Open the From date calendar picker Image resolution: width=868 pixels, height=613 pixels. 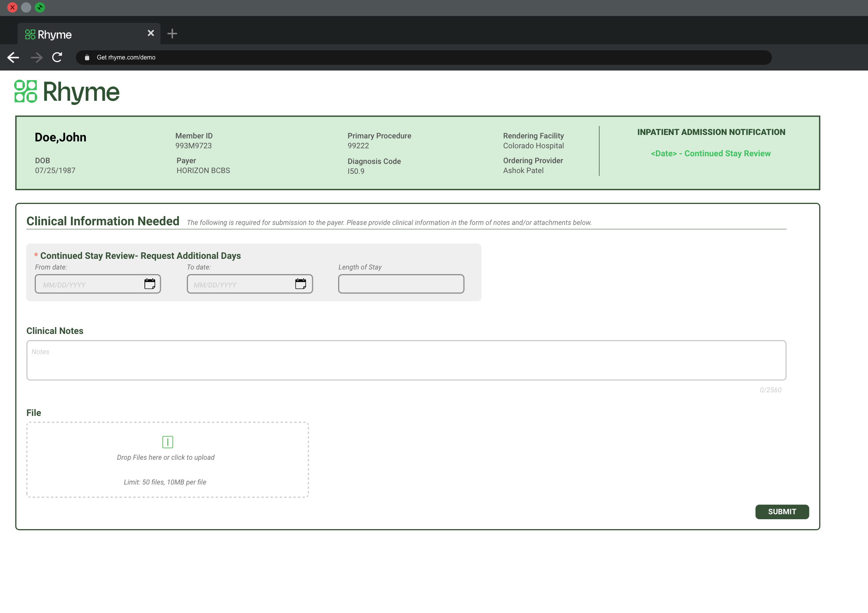pyautogui.click(x=149, y=284)
